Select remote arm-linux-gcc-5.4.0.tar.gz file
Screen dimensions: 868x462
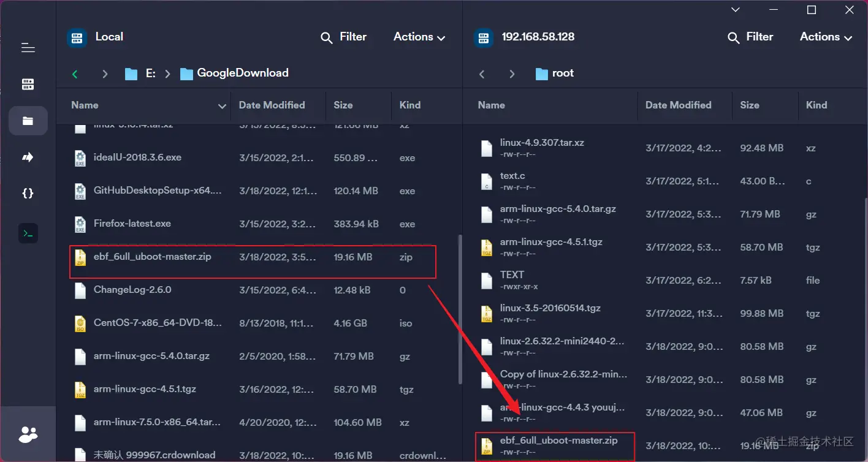558,208
